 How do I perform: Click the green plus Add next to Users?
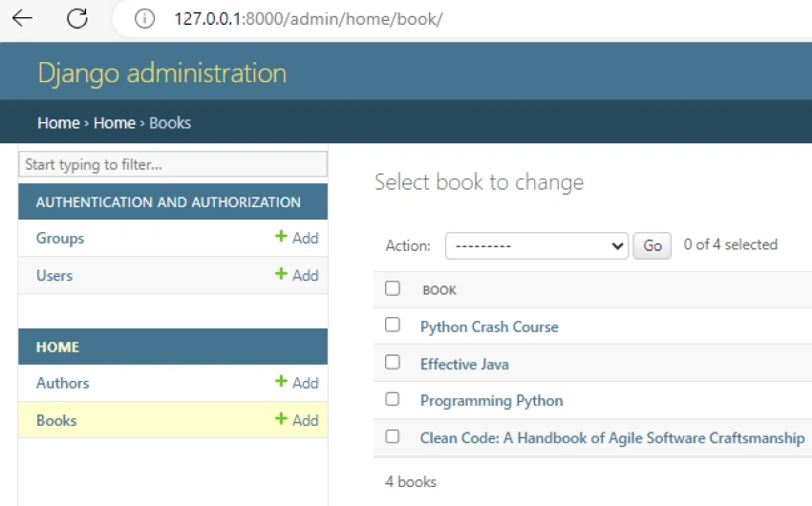click(x=297, y=275)
